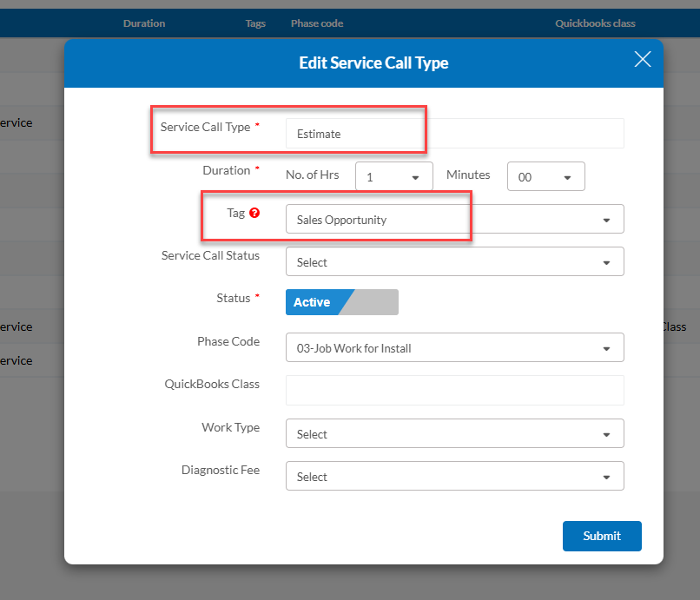
Task: Expand the Diagnostic Fee dropdown
Action: coord(453,477)
